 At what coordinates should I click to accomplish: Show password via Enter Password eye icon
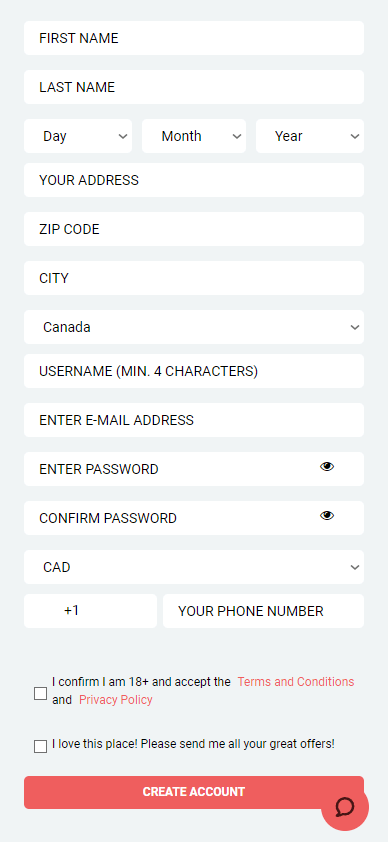[327, 467]
